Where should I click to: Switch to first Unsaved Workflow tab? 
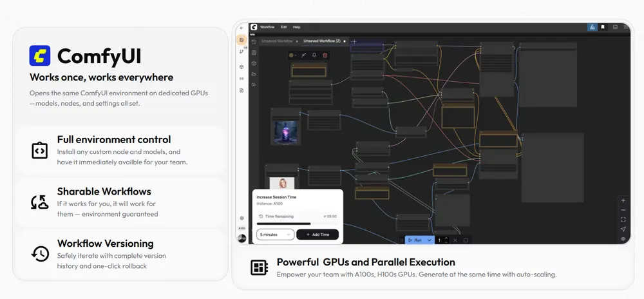tap(277, 41)
